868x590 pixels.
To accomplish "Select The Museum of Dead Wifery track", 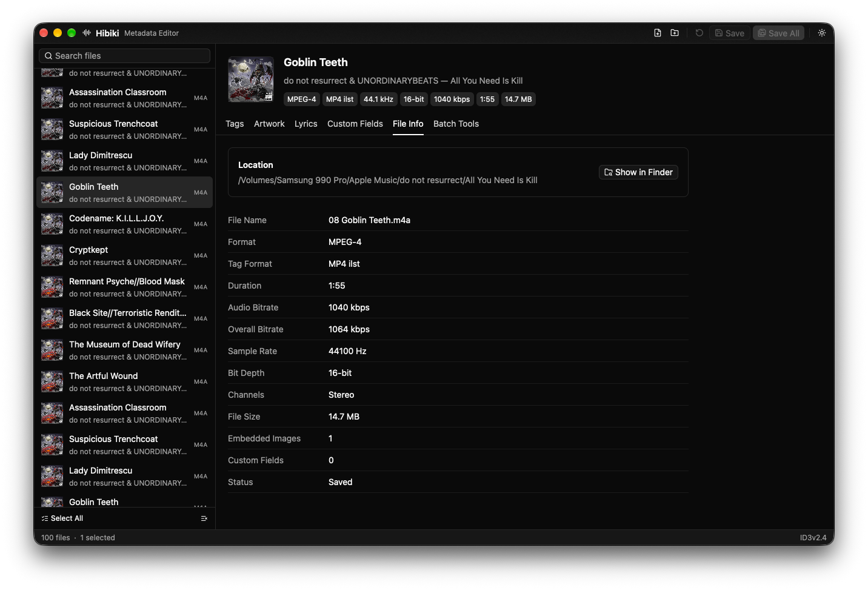I will click(124, 350).
